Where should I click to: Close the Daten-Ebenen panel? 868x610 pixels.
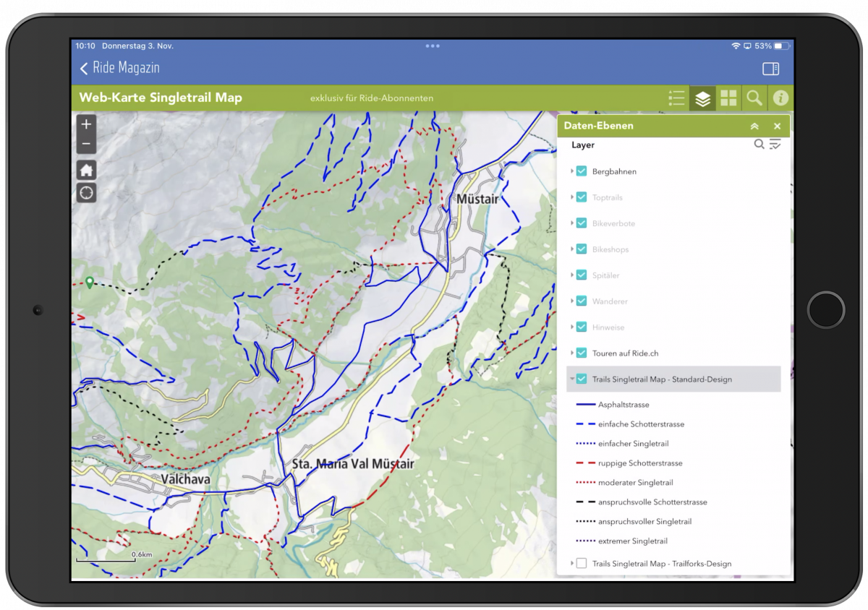[778, 126]
